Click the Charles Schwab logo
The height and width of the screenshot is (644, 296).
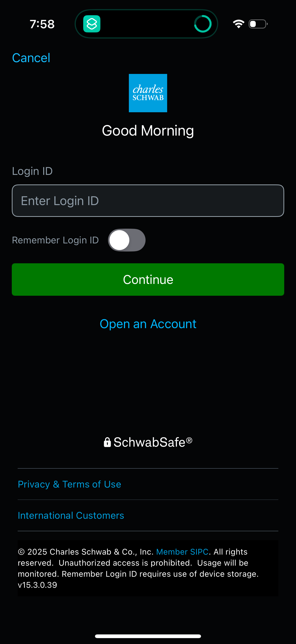148,93
